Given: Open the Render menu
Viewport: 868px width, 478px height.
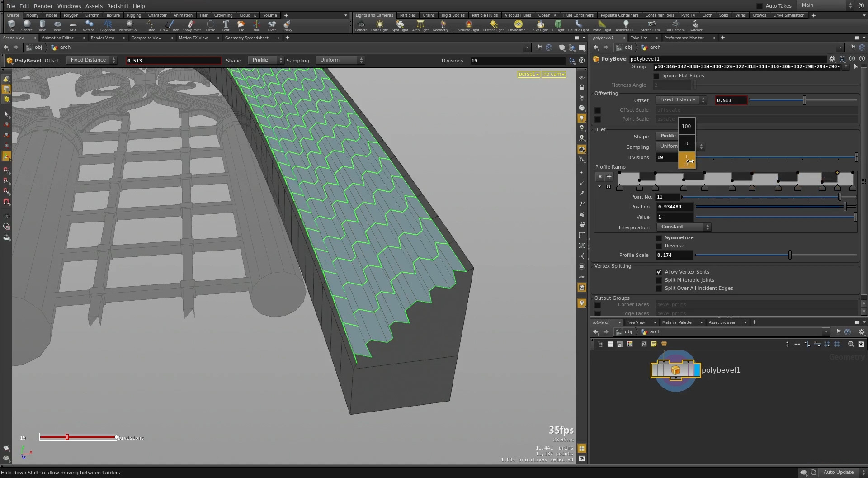Looking at the screenshot, I should 43,6.
